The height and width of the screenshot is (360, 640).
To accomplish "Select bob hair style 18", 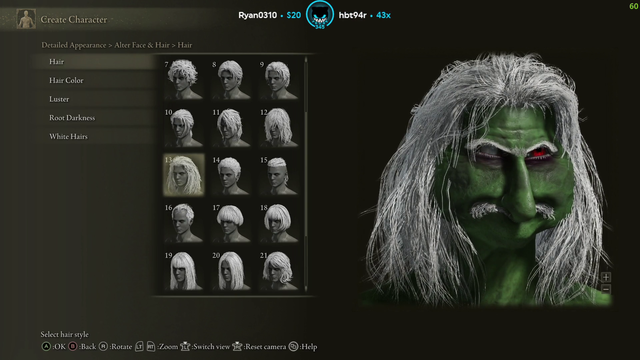I will pyautogui.click(x=279, y=223).
